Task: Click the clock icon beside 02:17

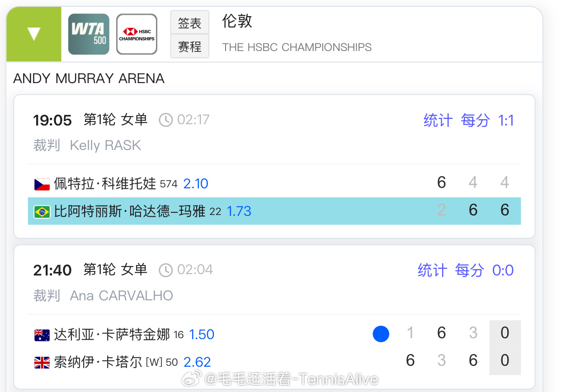Action: coord(166,120)
